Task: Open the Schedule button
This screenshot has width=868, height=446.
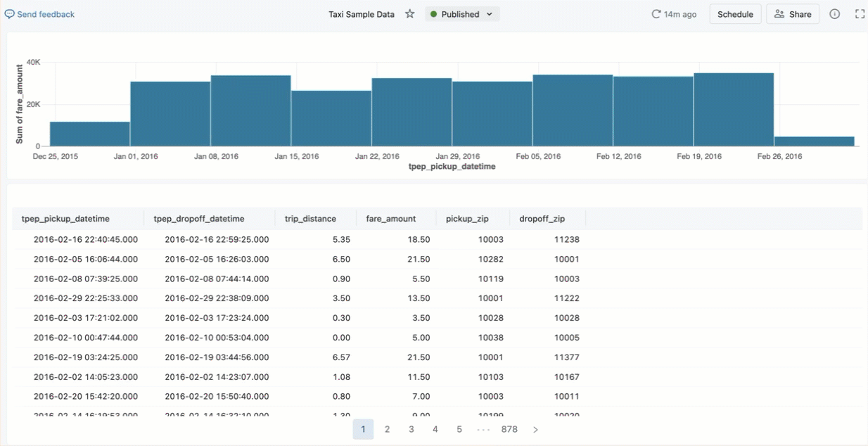Action: click(735, 14)
